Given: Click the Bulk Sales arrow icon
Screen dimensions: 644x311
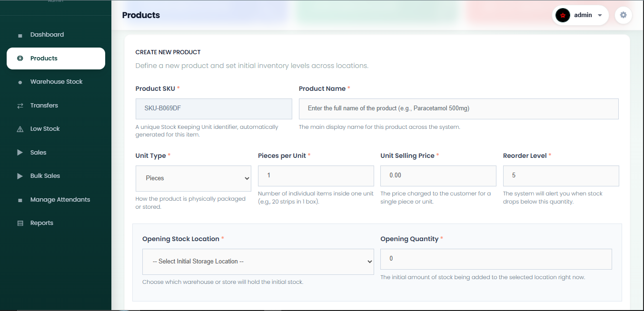Looking at the screenshot, I should (x=20, y=176).
